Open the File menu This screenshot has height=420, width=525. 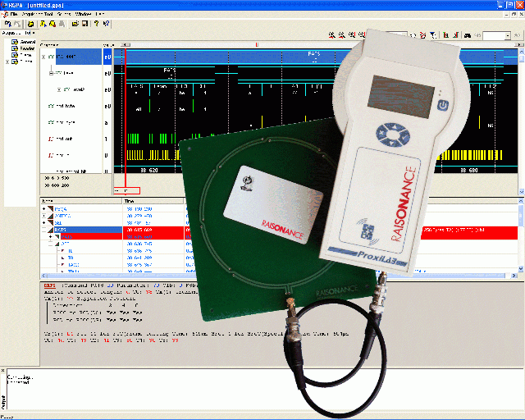pos(14,14)
